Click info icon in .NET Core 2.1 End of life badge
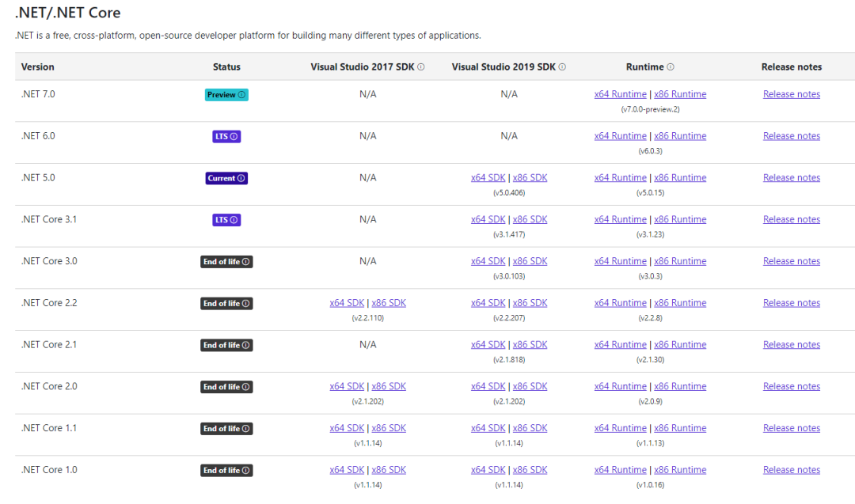Screen dimensions: 855x504 coord(246,346)
